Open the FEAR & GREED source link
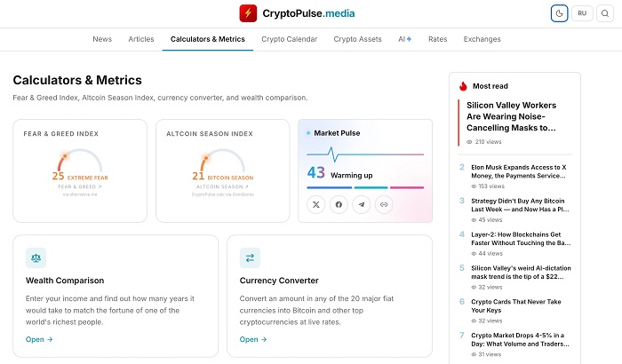Viewport: 622px width, 364px height. [x=80, y=186]
